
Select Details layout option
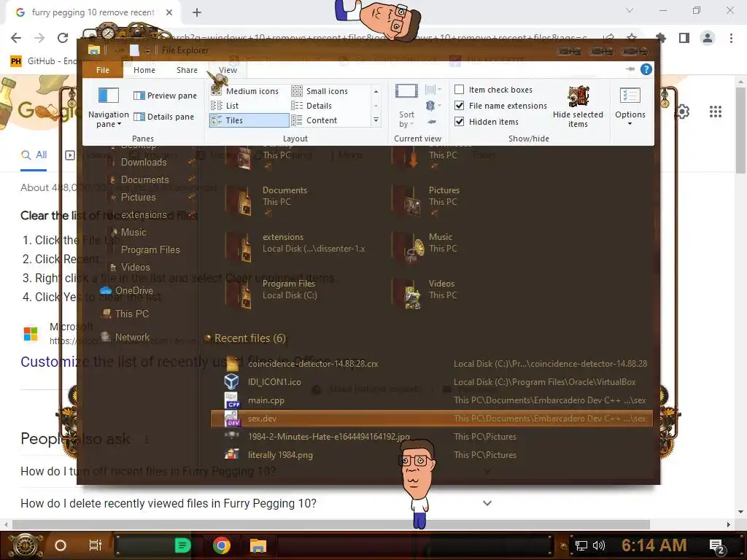[311, 106]
